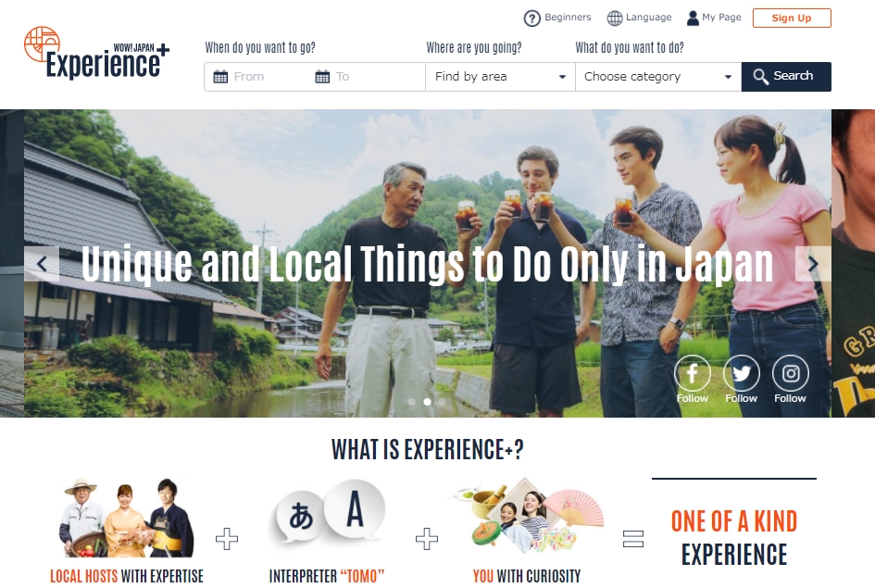Click the Interpreter Tomo speech bubbles graphic
The height and width of the screenshot is (588, 875).
330,511
